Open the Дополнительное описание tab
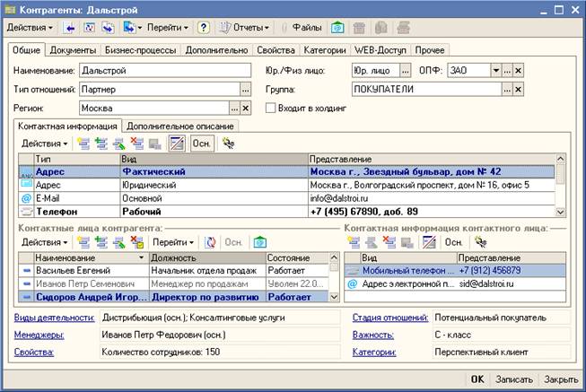 (x=180, y=126)
